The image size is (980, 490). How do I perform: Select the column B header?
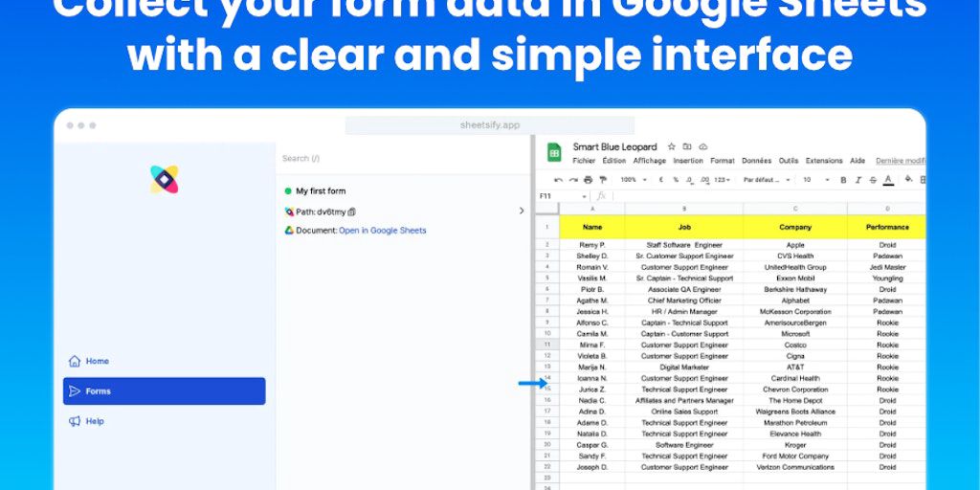tap(683, 209)
